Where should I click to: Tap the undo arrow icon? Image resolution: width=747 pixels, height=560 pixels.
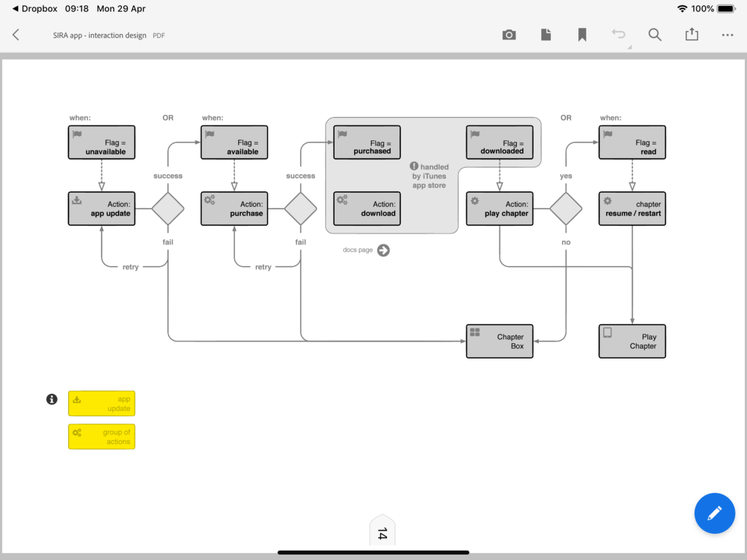tap(618, 35)
